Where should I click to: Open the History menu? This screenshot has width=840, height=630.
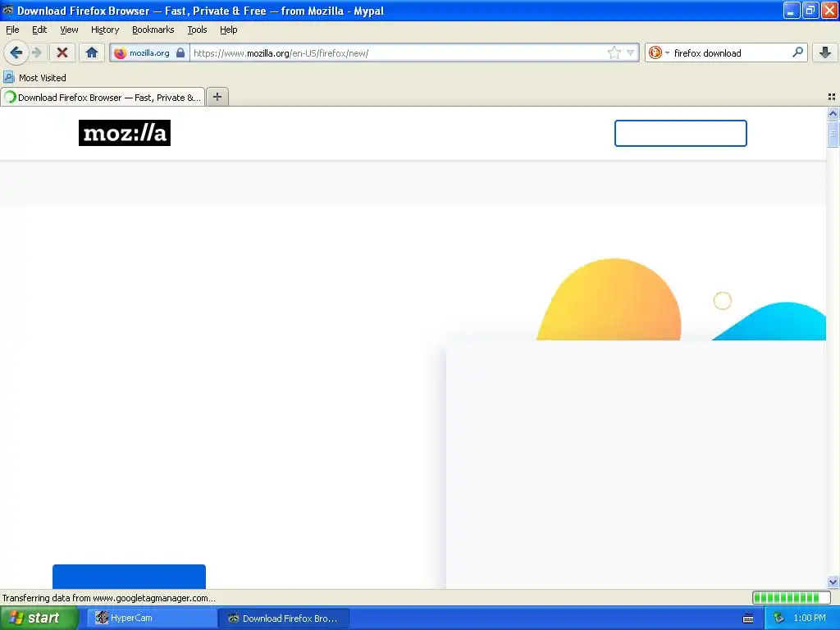coord(104,30)
